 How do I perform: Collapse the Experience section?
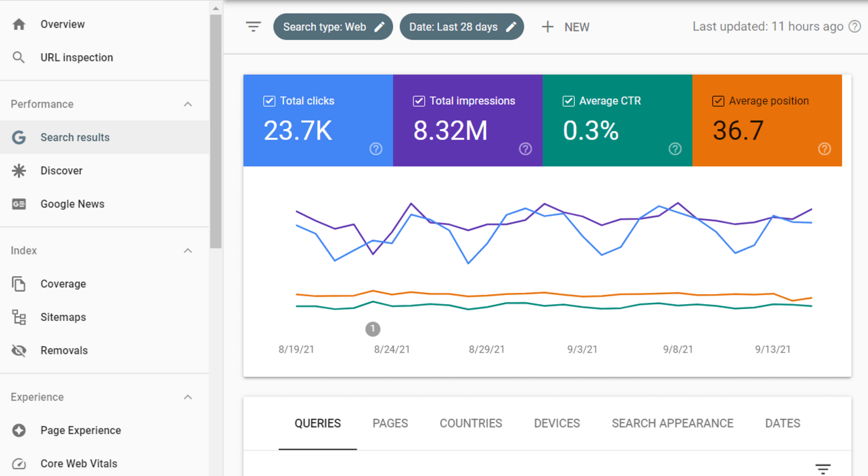click(x=188, y=397)
